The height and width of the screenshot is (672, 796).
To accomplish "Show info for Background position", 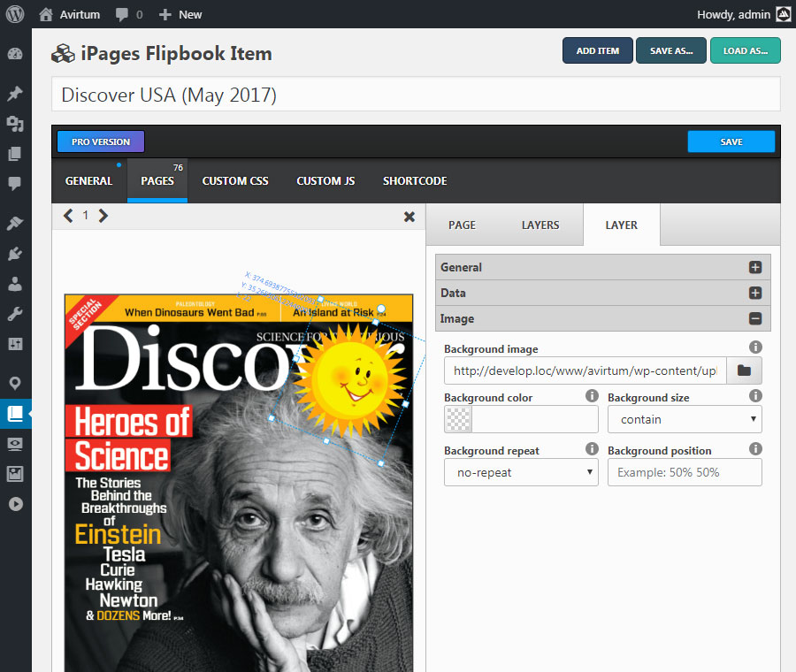I will pyautogui.click(x=755, y=448).
